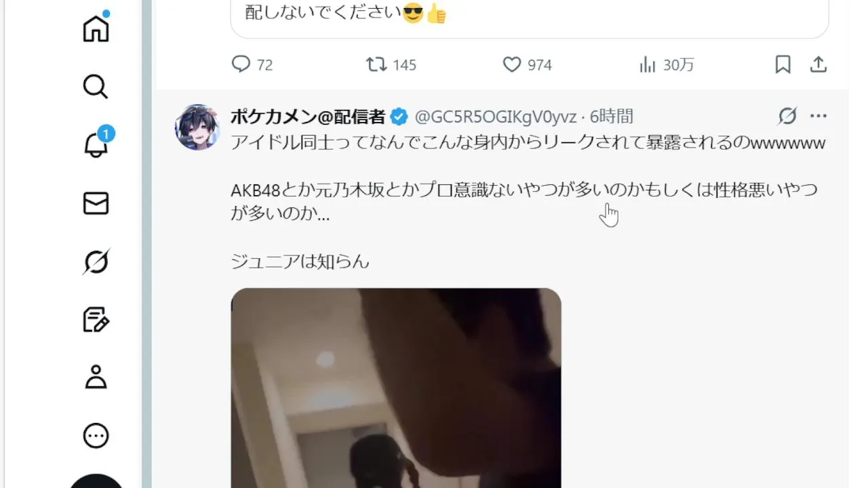Like the post with 974 likes
The height and width of the screenshot is (488, 868).
(527, 64)
